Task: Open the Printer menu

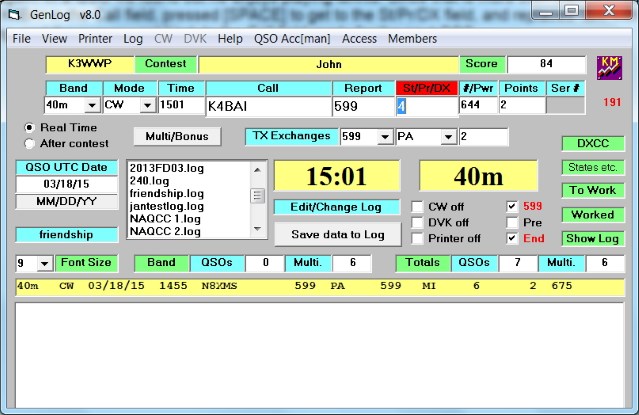Action: tap(95, 39)
